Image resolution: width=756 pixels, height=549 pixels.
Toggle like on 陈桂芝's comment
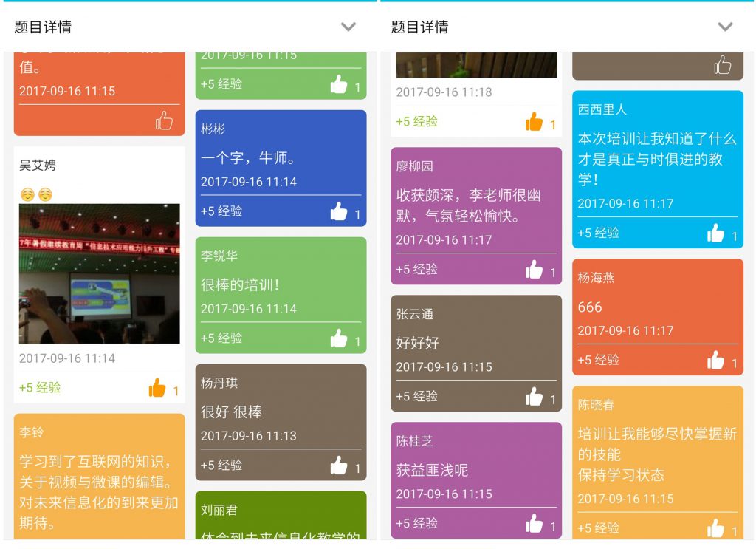534,524
